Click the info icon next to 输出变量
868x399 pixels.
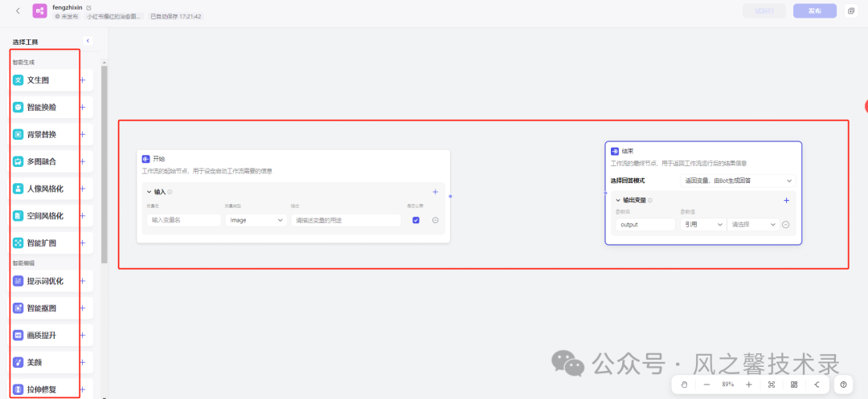(650, 200)
